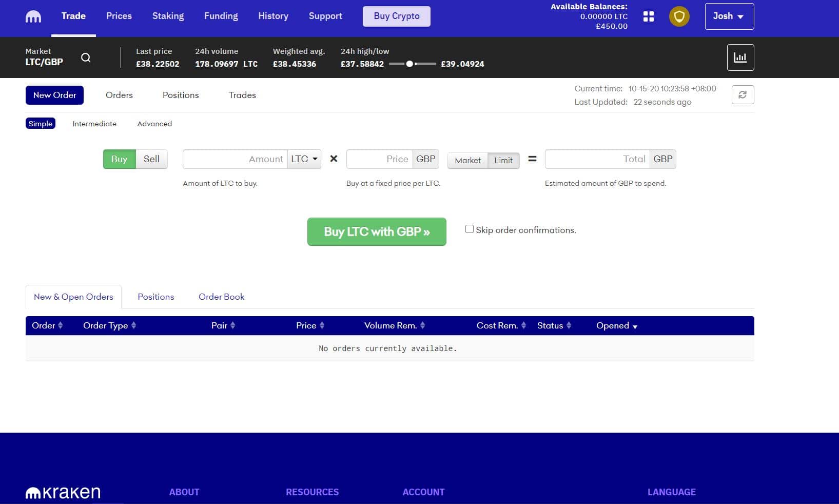
Task: Select Intermediate order form mode
Action: [x=94, y=124]
